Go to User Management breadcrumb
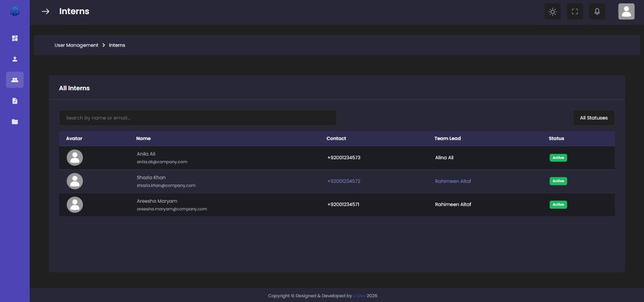The height and width of the screenshot is (302, 644). 76,45
